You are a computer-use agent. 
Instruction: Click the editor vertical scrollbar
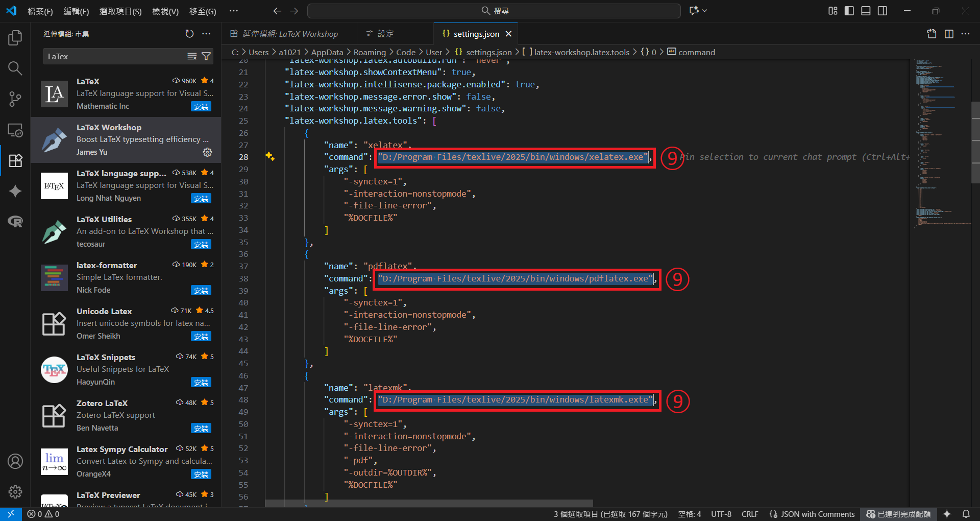click(975, 142)
